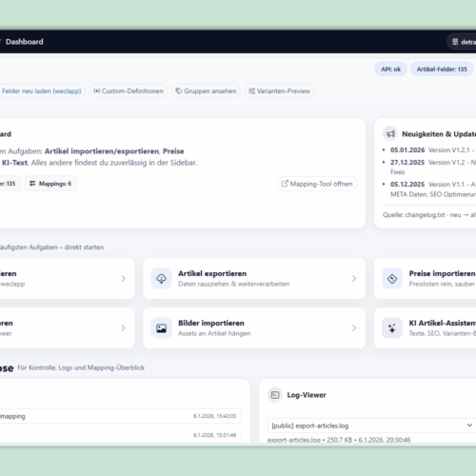Click chevron on the left card in the Bilder importieren row
Image resolution: width=476 pixels, height=476 pixels.
tap(123, 328)
